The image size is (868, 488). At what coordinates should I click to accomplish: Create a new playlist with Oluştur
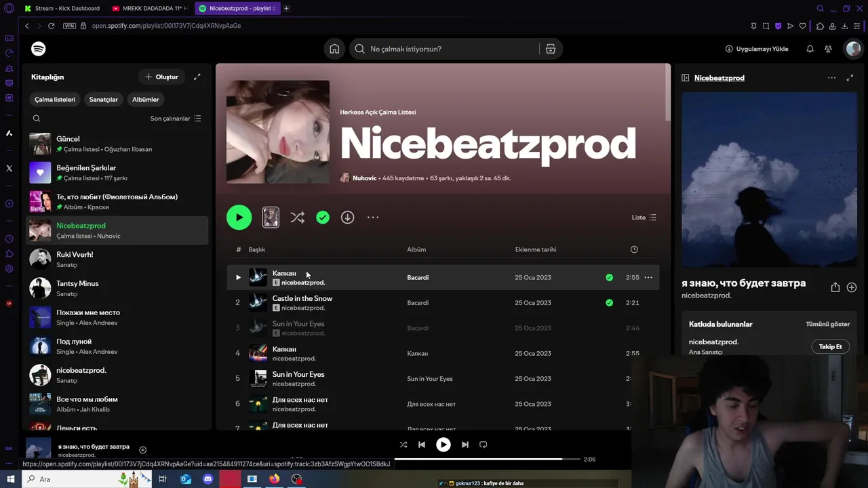pyautogui.click(x=161, y=77)
